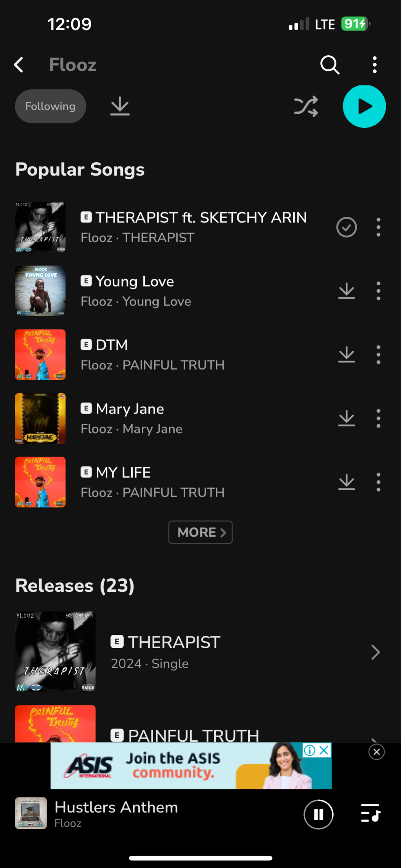The width and height of the screenshot is (401, 868).
Task: Tap the back arrow next to Flooz
Action: (18, 65)
